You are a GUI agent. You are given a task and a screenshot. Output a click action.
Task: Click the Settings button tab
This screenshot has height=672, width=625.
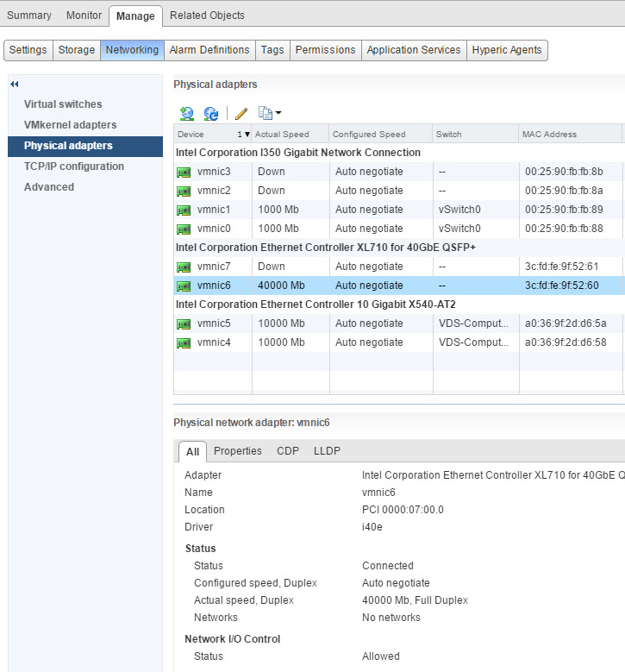click(28, 50)
